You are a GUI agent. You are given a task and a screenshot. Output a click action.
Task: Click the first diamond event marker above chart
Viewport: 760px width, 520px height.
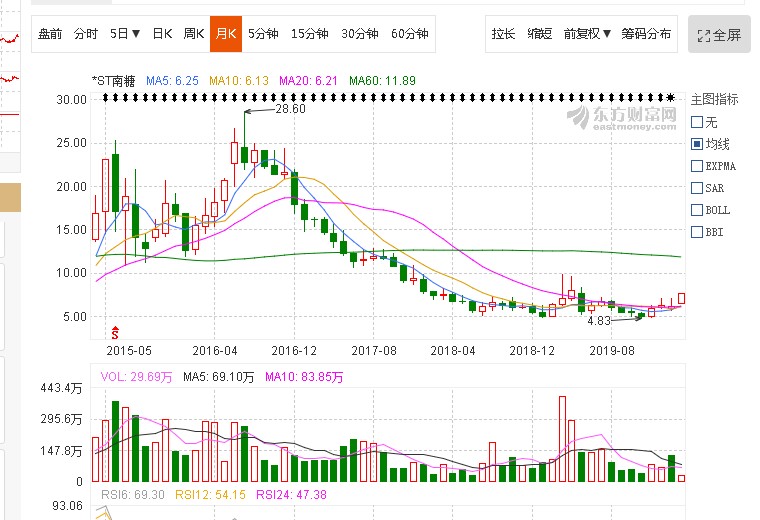point(105,97)
